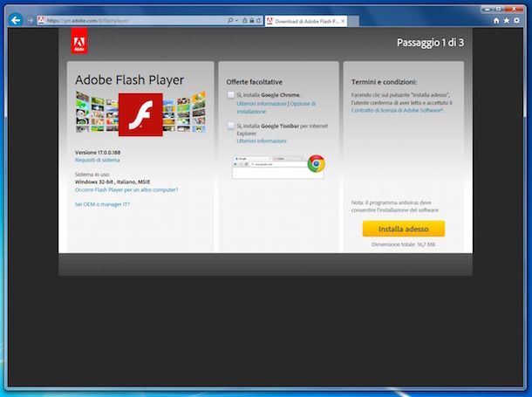
Task: Click the compatibility view icon in the address bar
Action: (x=244, y=21)
